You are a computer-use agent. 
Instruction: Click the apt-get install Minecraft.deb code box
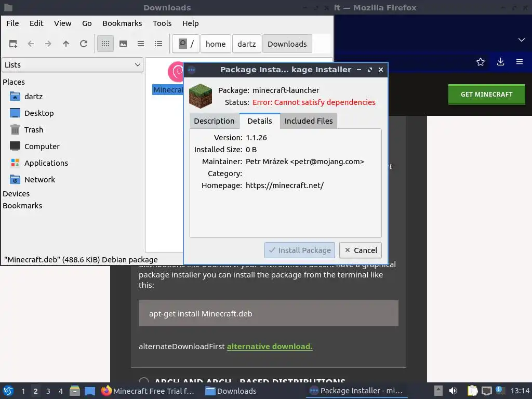pos(269,313)
